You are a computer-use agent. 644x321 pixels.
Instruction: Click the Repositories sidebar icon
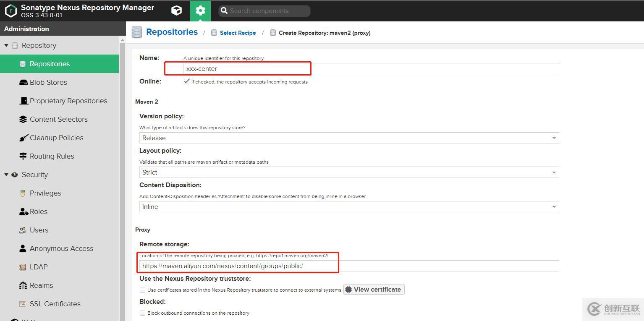(x=23, y=64)
